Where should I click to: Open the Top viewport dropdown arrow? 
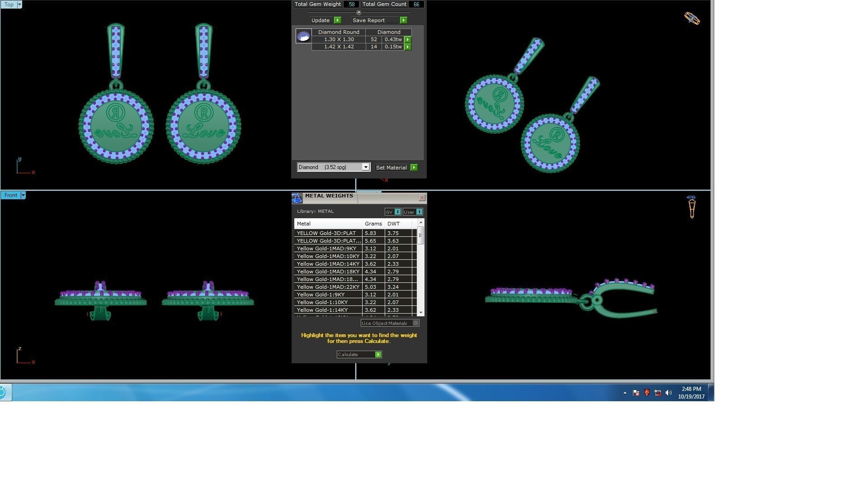pyautogui.click(x=19, y=5)
